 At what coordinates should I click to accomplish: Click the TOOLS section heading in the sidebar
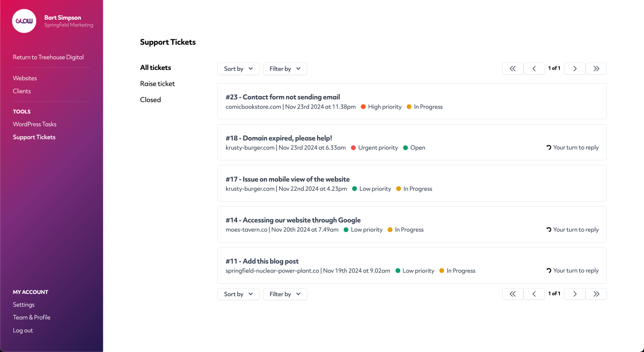(22, 112)
